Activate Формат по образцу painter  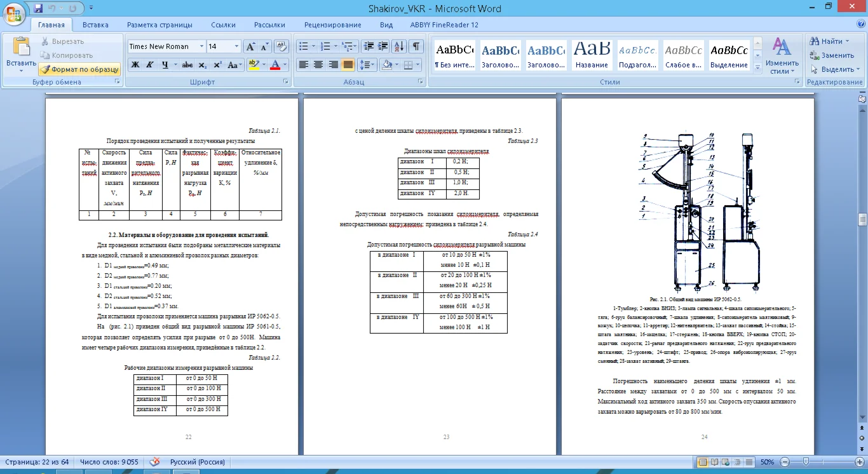point(79,69)
